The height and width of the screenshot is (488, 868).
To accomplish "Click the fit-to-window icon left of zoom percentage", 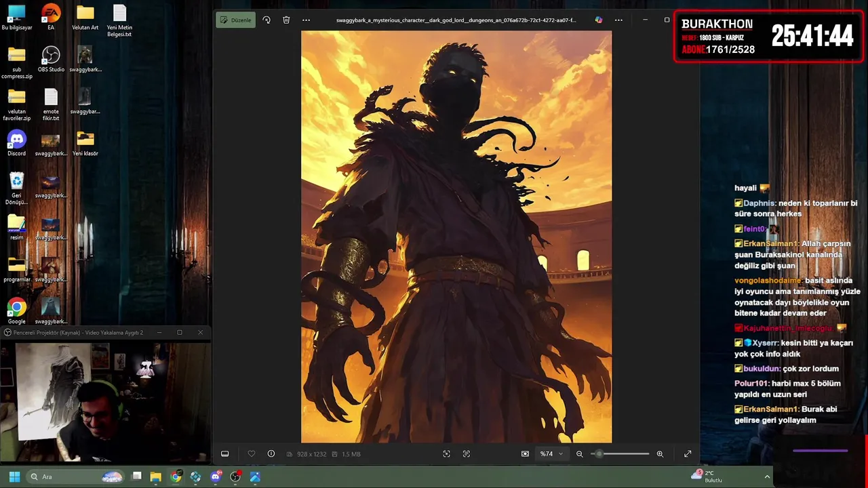I will pos(525,453).
